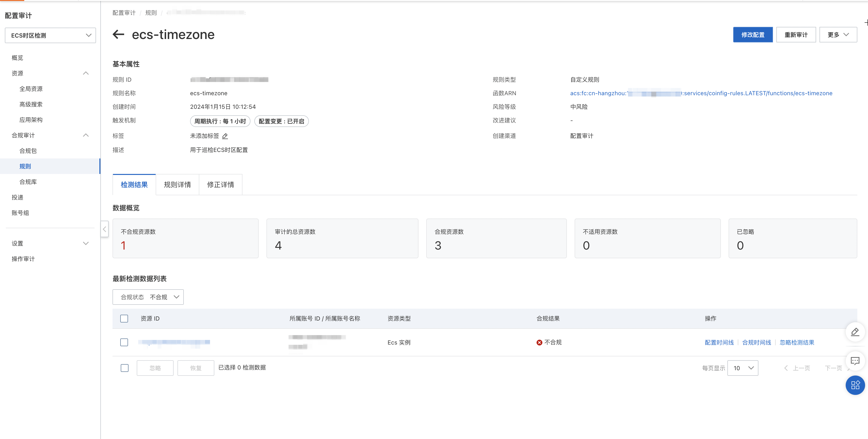Open the 配置时间线 link
Viewport: 868px width, 439px height.
[x=719, y=342]
